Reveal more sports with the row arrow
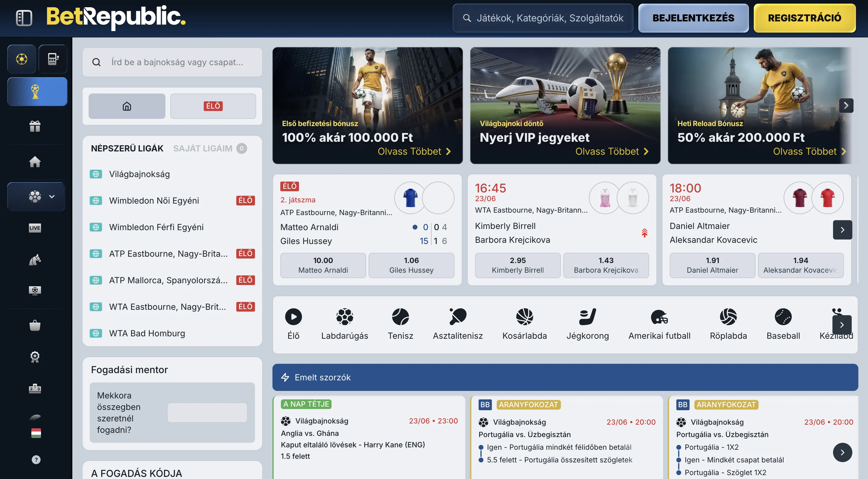The height and width of the screenshot is (479, 868). [842, 325]
